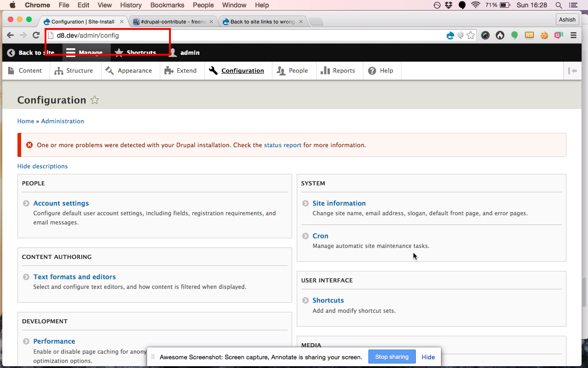Open the status report link
The image size is (588, 368).
[x=283, y=145]
